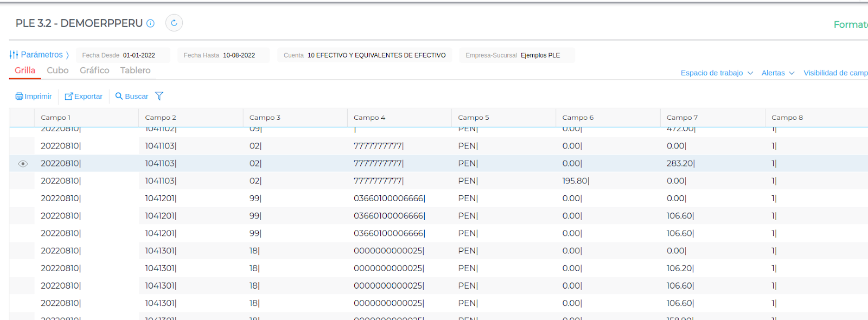The height and width of the screenshot is (320, 868).
Task: Sort by the Campo 8 column header
Action: click(x=816, y=118)
